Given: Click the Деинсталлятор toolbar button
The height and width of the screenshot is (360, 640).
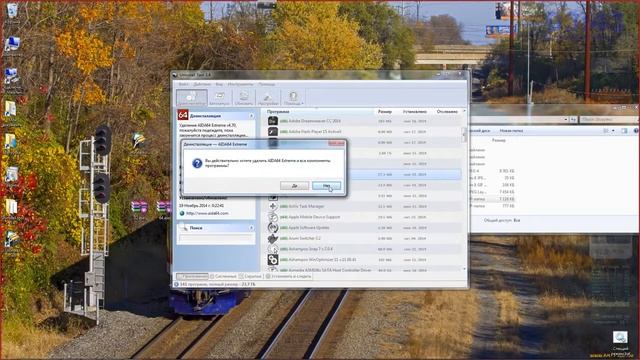Looking at the screenshot, I should 191,98.
